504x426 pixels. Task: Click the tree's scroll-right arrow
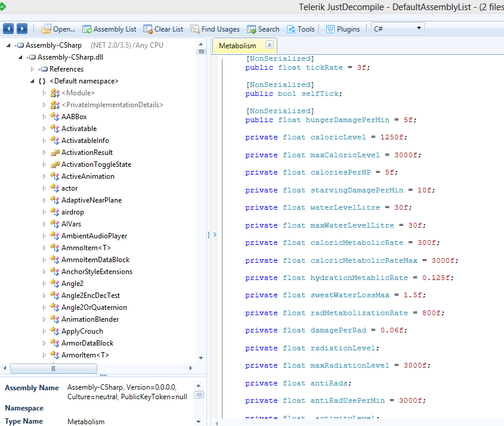(x=191, y=368)
